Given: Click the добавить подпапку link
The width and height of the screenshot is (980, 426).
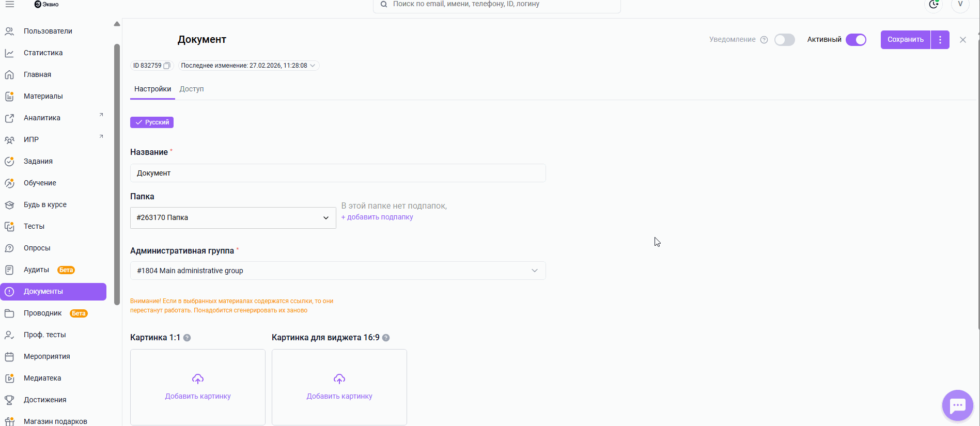Looking at the screenshot, I should (377, 217).
